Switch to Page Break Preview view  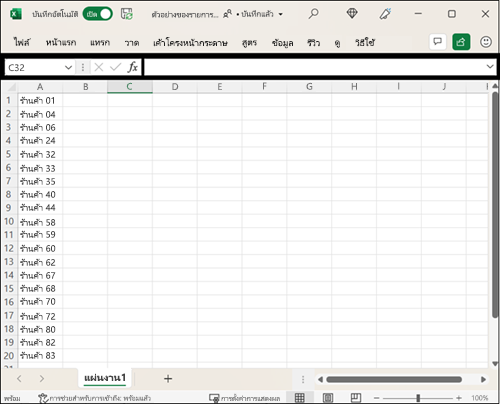coord(356,397)
